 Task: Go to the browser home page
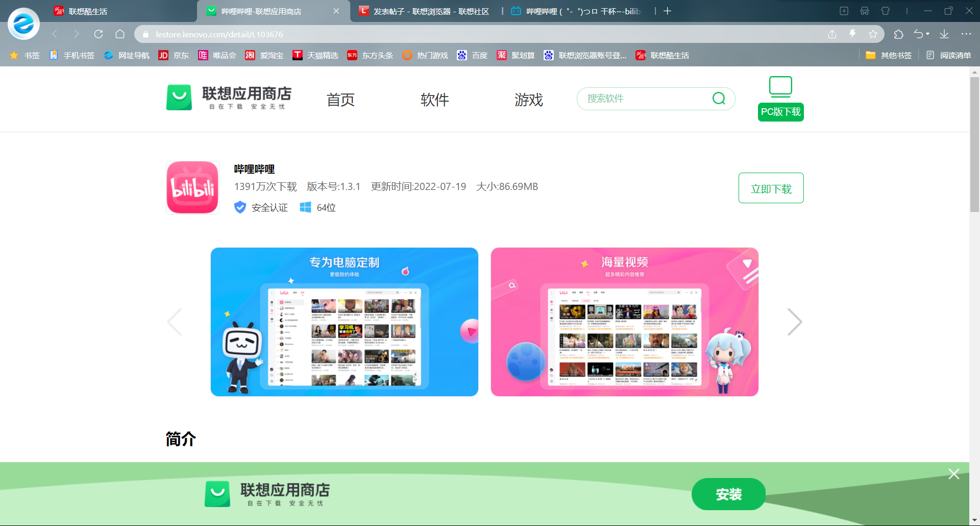coord(120,34)
